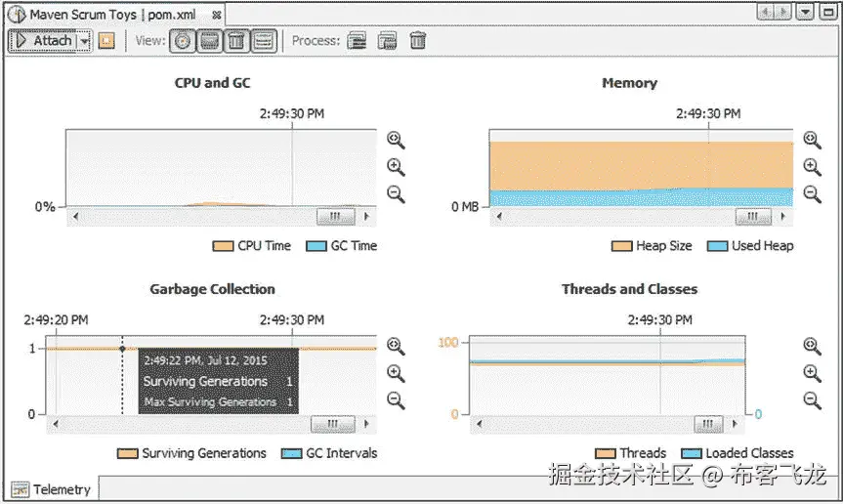Zoom out on the Memory chart

[812, 194]
